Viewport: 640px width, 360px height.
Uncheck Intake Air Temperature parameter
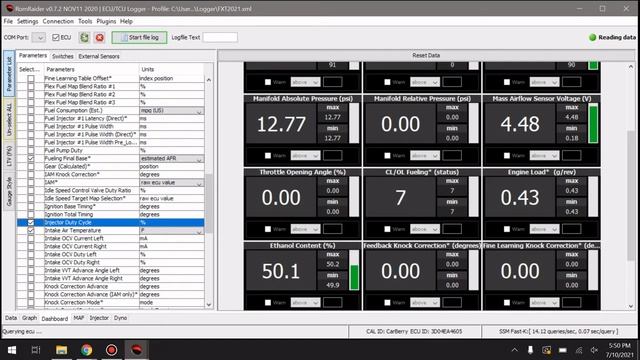[x=31, y=230]
